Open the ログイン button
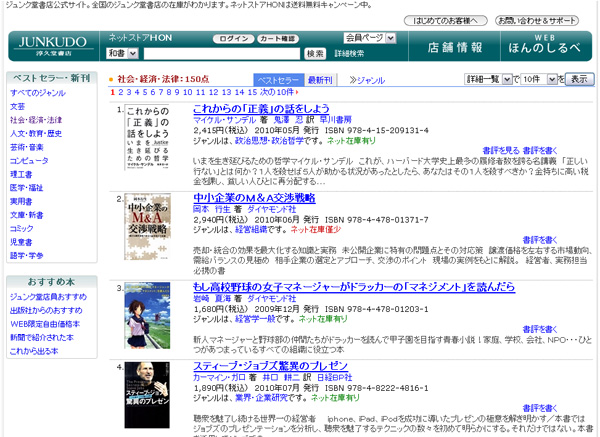Screen dimensions: 600x437 233,39
